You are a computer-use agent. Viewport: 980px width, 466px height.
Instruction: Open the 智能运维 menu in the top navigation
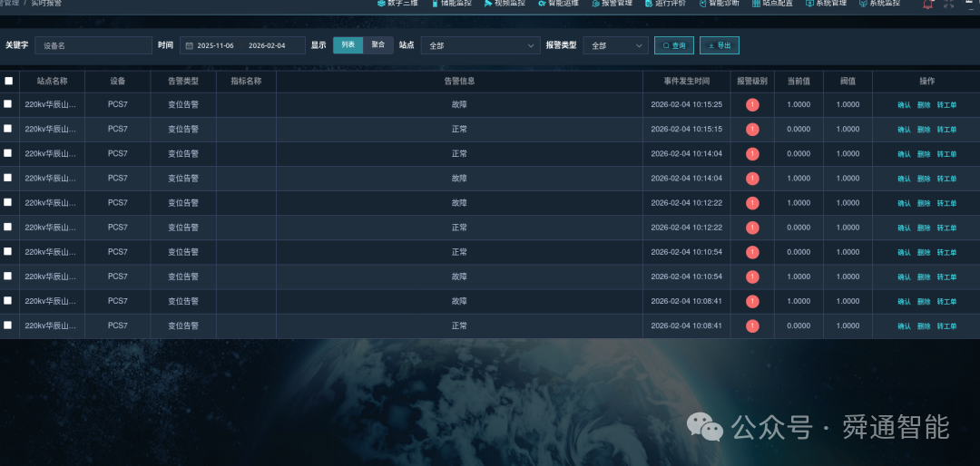tap(558, 3)
